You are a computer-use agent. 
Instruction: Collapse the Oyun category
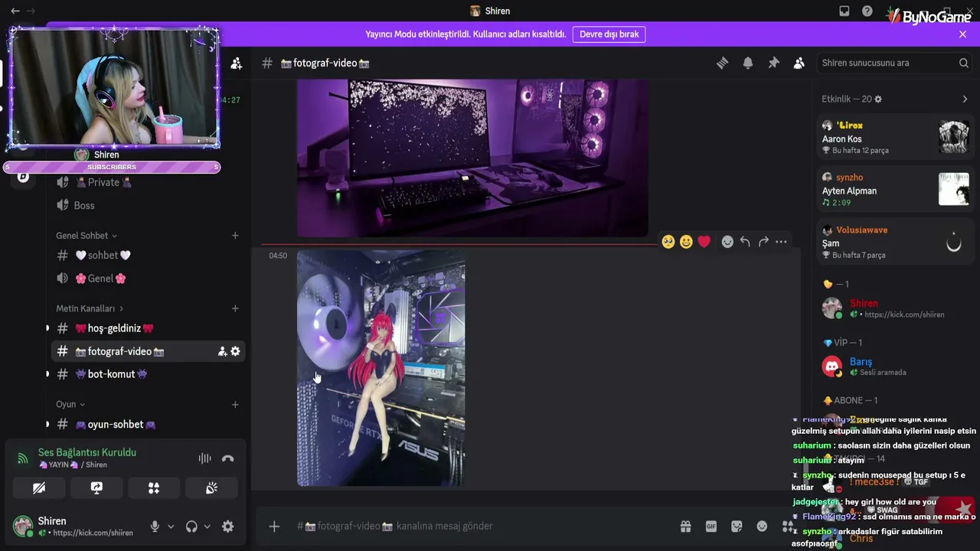click(x=70, y=404)
